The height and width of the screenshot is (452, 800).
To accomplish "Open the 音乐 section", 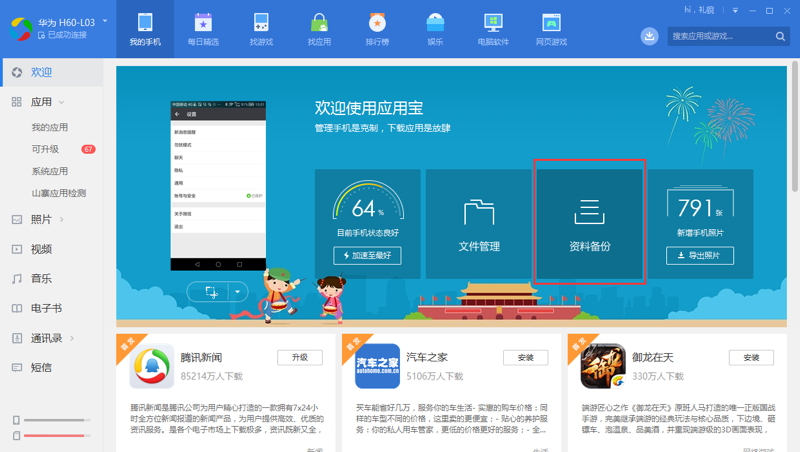I will coord(41,279).
